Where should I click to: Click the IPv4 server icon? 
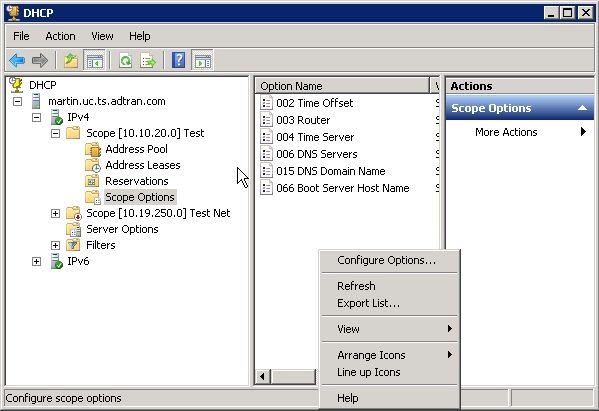coord(57,117)
